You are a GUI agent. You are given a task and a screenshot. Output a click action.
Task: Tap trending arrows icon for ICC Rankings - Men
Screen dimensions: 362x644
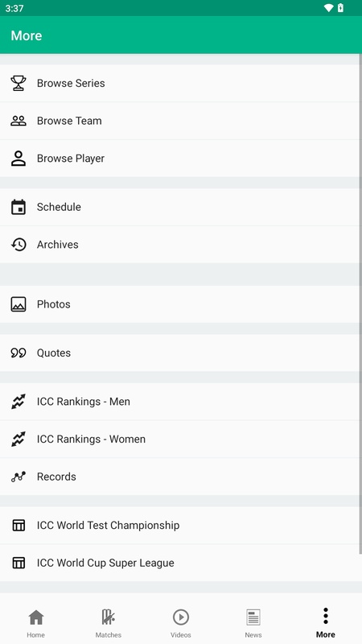pyautogui.click(x=19, y=402)
